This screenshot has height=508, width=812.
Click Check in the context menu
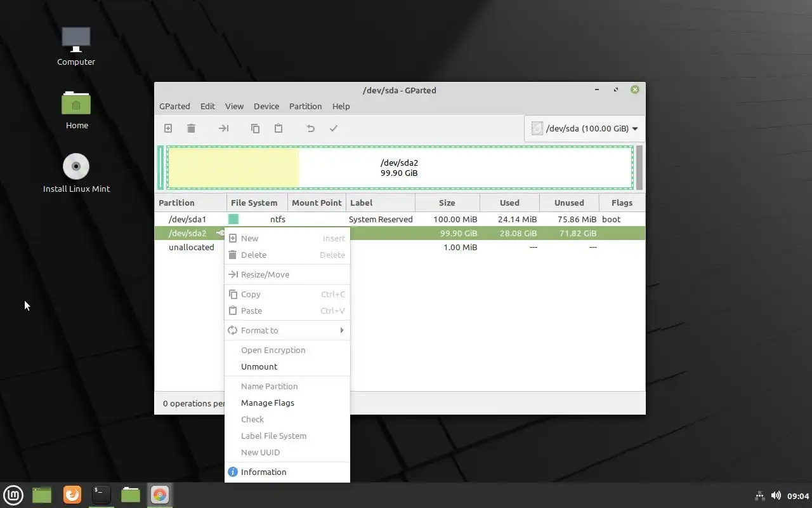tap(287, 419)
